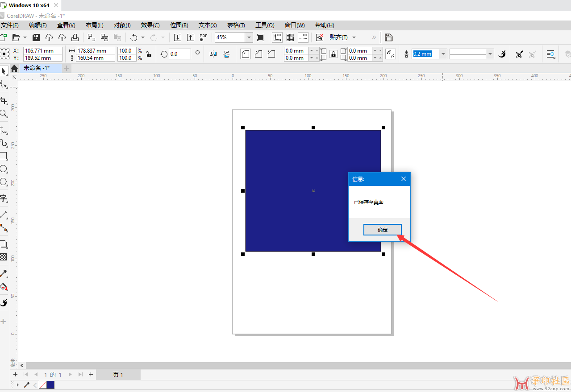Select the Zoom magnifier tool
The width and height of the screenshot is (571, 392).
point(4,114)
